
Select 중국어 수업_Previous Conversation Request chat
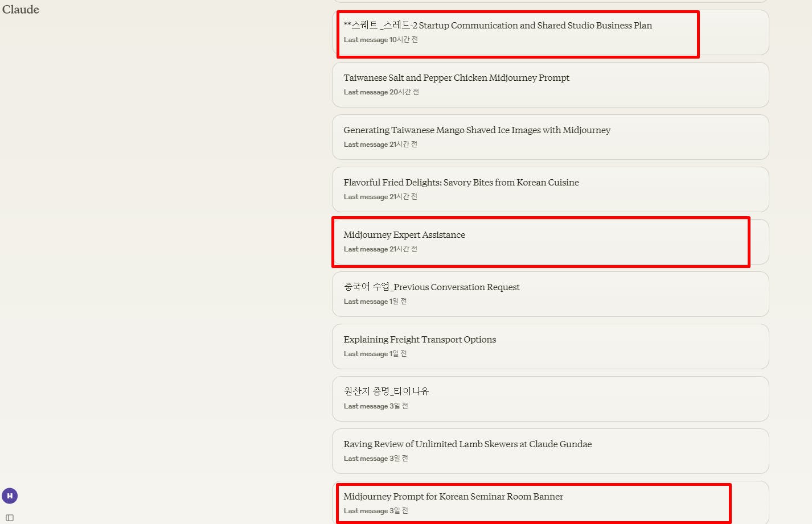click(x=551, y=294)
